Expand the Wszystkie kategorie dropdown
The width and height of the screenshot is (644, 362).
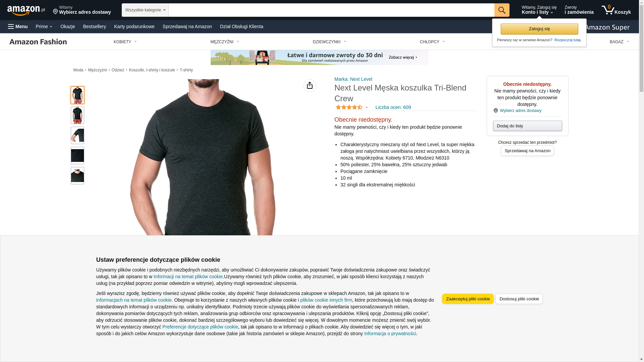pos(145,10)
